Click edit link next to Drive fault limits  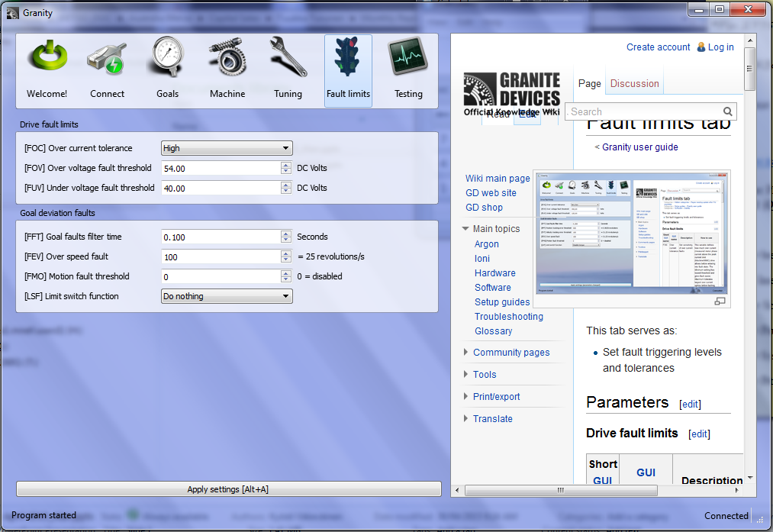699,434
